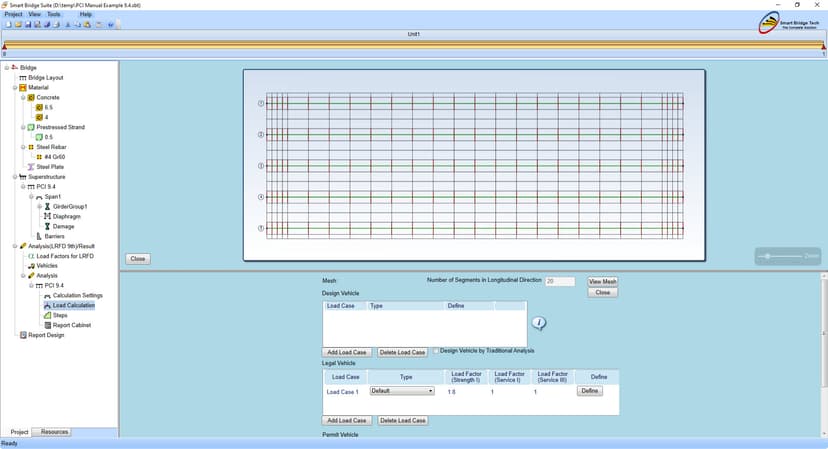Select the Bridge Layout tree icon

pos(23,78)
